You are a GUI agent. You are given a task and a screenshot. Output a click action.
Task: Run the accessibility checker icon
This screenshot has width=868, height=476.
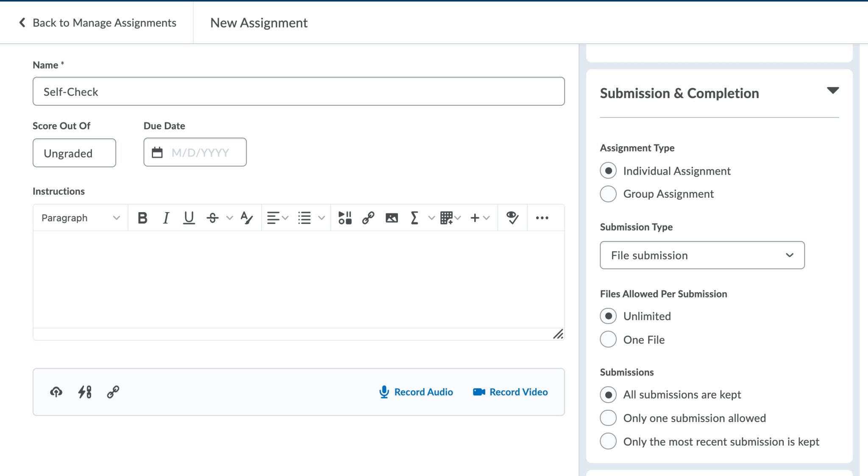tap(512, 218)
